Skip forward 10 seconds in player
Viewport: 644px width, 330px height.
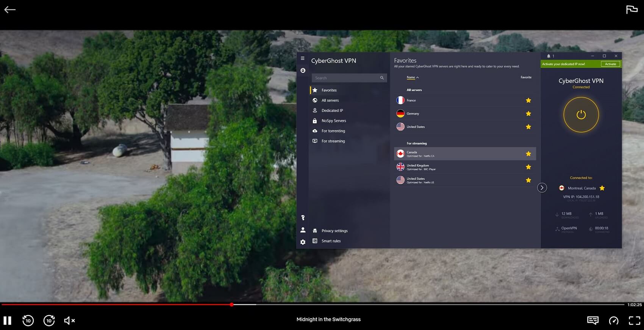[x=49, y=321]
